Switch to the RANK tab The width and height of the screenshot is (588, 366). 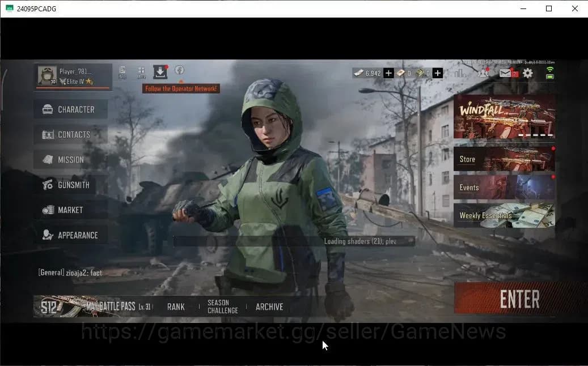click(x=176, y=307)
